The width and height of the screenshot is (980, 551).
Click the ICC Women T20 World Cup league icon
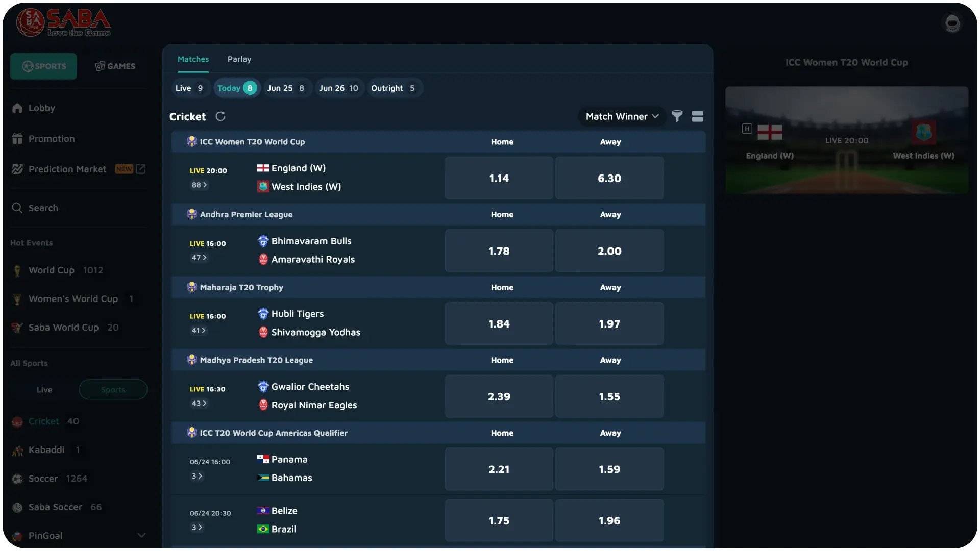192,141
